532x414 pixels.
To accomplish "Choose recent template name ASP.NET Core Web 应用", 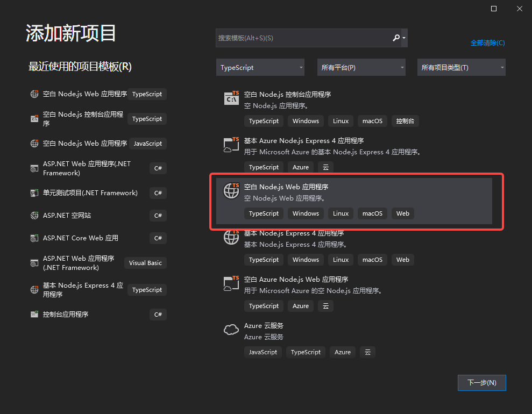I will [x=80, y=238].
